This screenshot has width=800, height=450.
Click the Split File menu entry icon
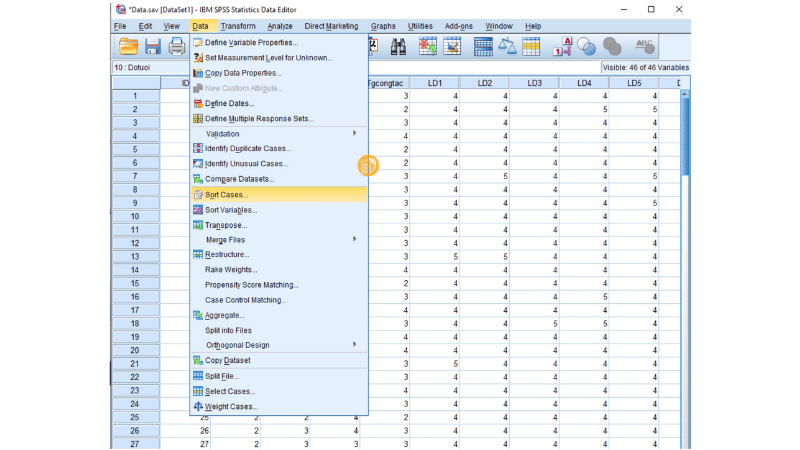coord(198,376)
